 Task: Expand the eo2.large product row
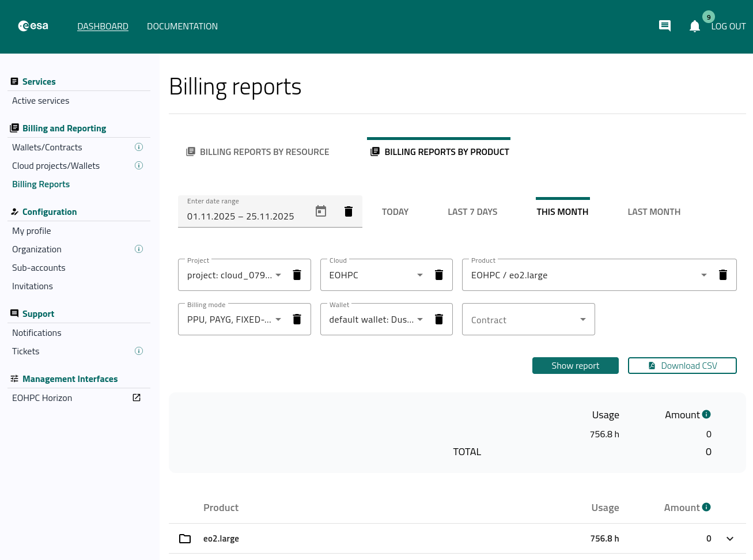(x=730, y=539)
